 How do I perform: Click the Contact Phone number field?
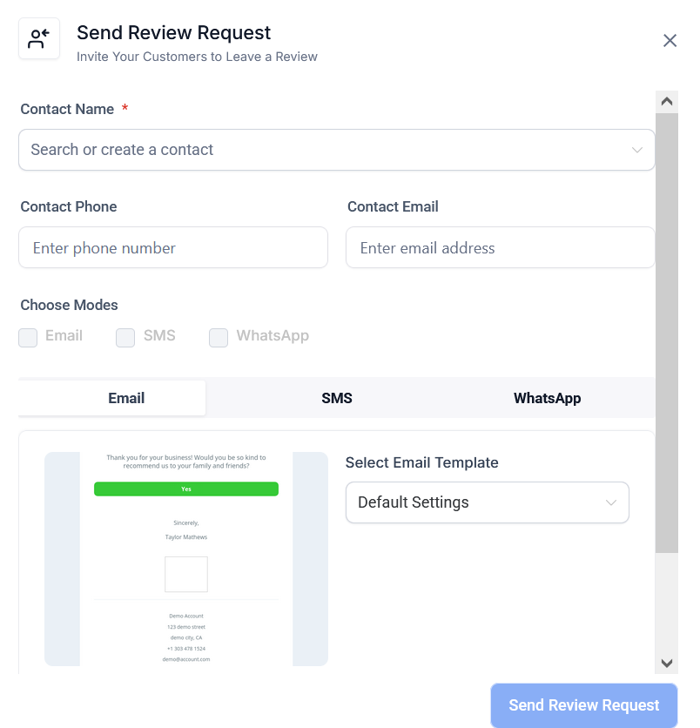pos(173,248)
